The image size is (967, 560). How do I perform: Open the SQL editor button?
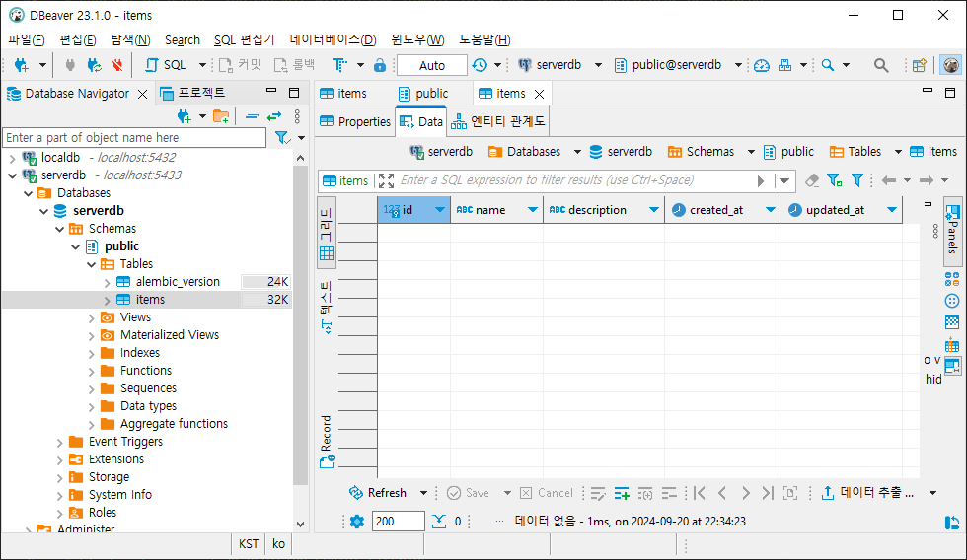coord(166,65)
